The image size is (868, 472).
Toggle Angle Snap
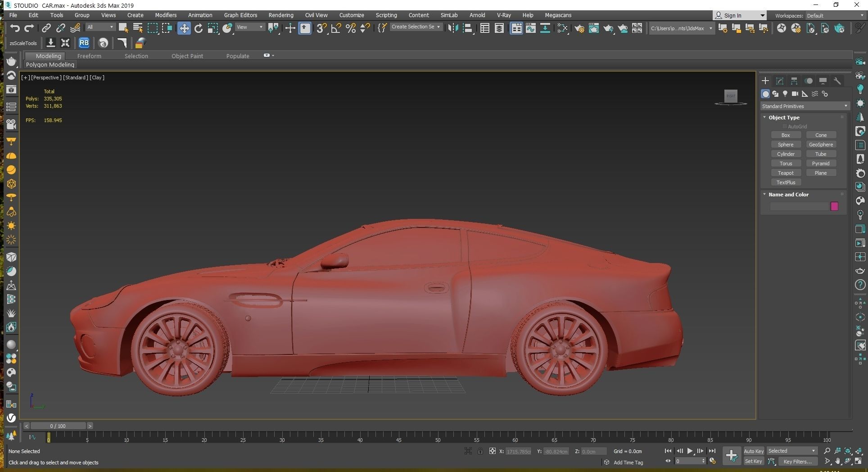click(x=336, y=28)
